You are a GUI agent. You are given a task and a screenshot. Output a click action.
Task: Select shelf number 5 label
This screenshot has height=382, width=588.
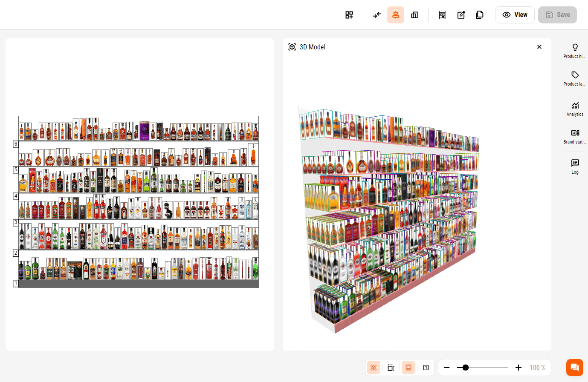point(16,169)
